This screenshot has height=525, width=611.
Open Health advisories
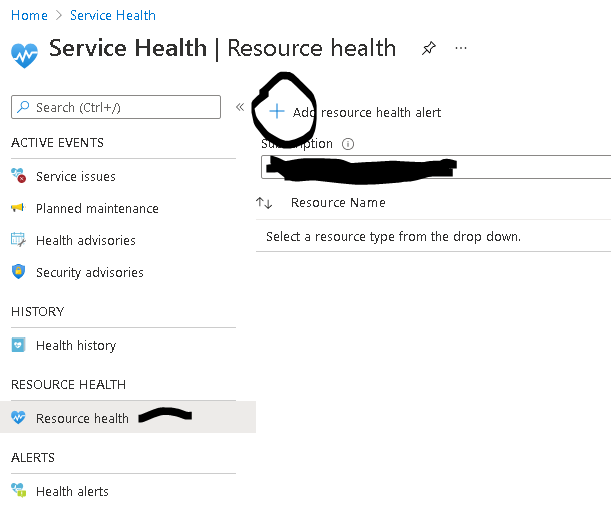pyautogui.click(x=86, y=240)
